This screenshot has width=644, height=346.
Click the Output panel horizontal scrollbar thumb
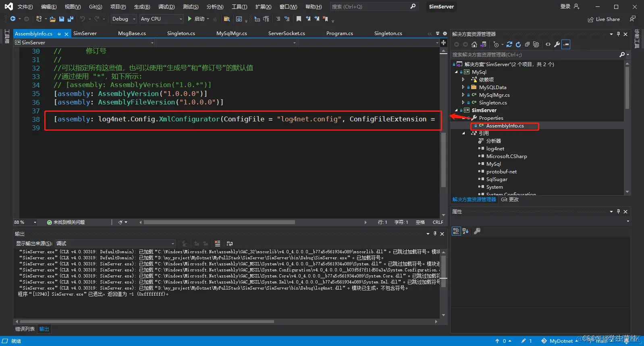[x=146, y=321]
